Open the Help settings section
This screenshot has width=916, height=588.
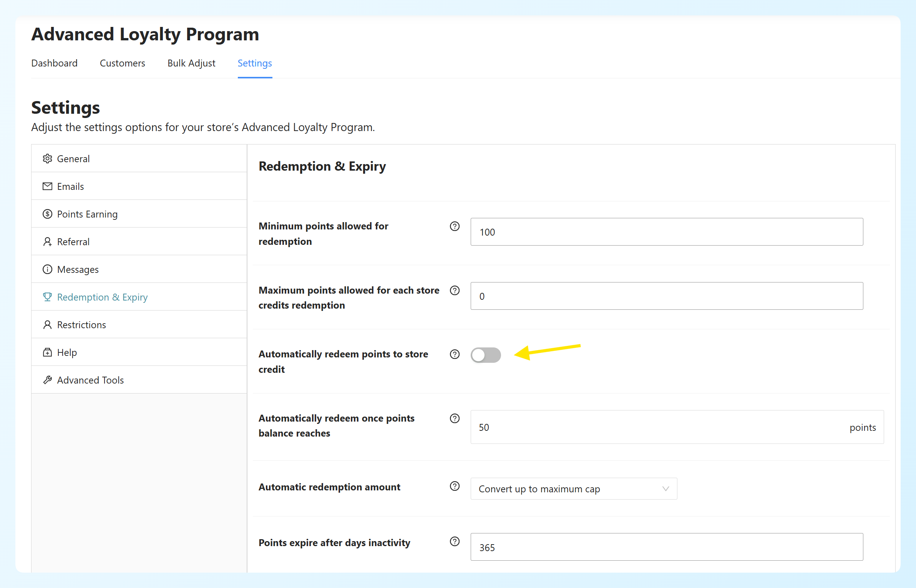139,352
